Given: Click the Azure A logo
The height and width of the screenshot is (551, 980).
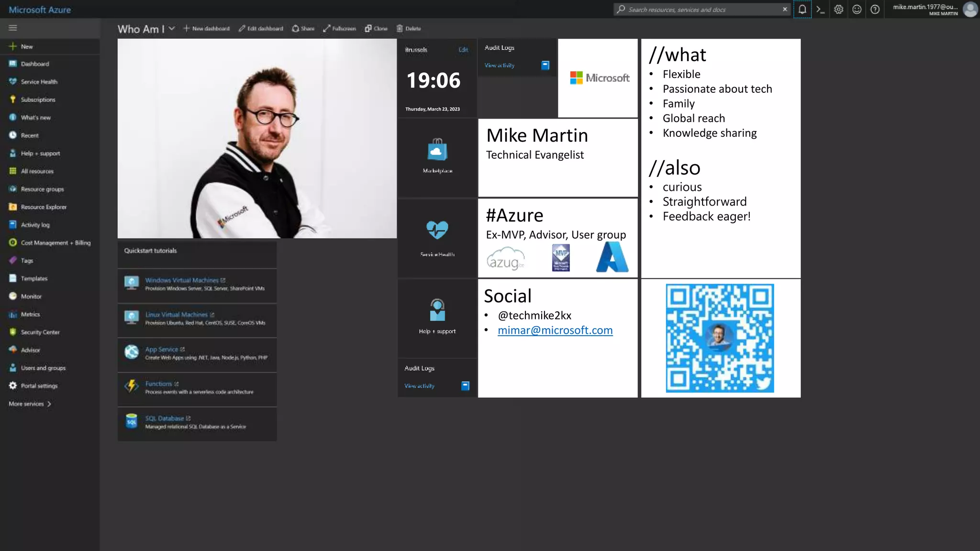Looking at the screenshot, I should click(612, 257).
